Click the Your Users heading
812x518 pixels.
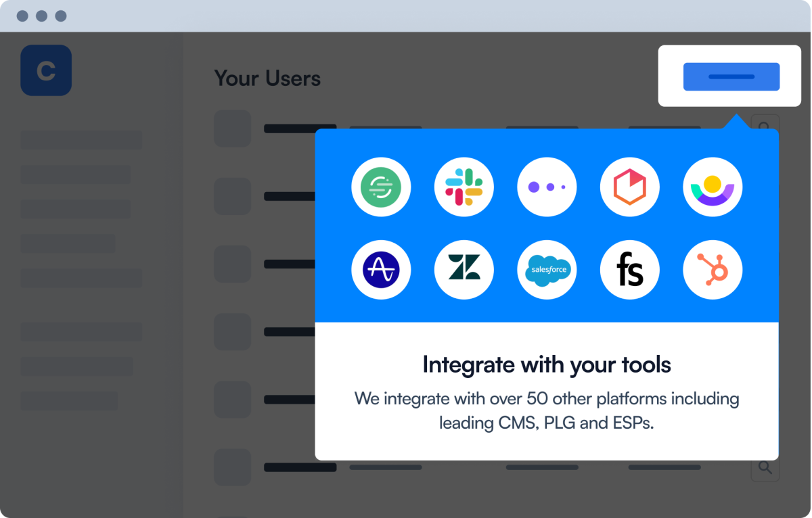(267, 78)
